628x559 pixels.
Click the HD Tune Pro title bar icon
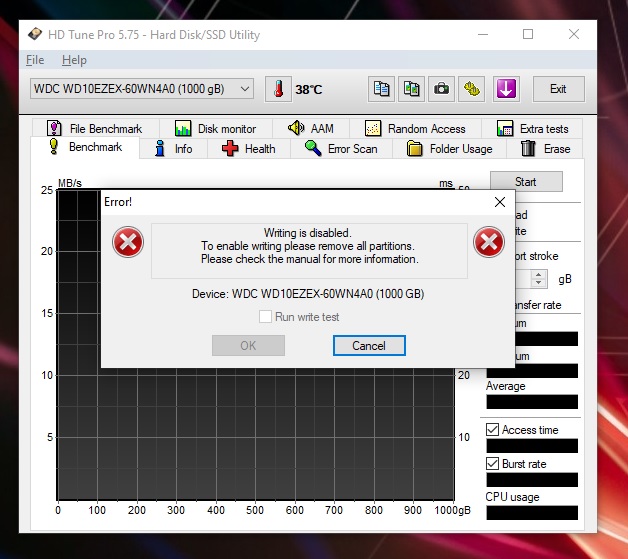(x=35, y=34)
